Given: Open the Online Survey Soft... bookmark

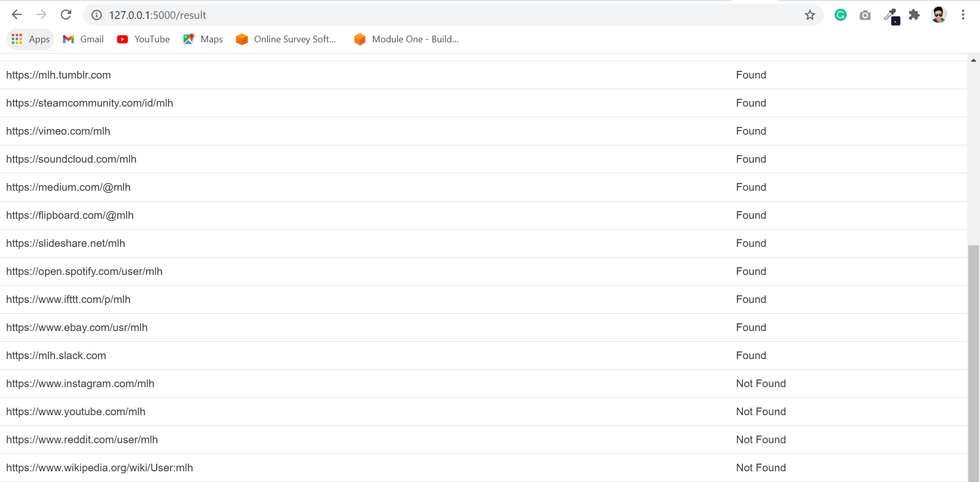Looking at the screenshot, I should click(286, 39).
